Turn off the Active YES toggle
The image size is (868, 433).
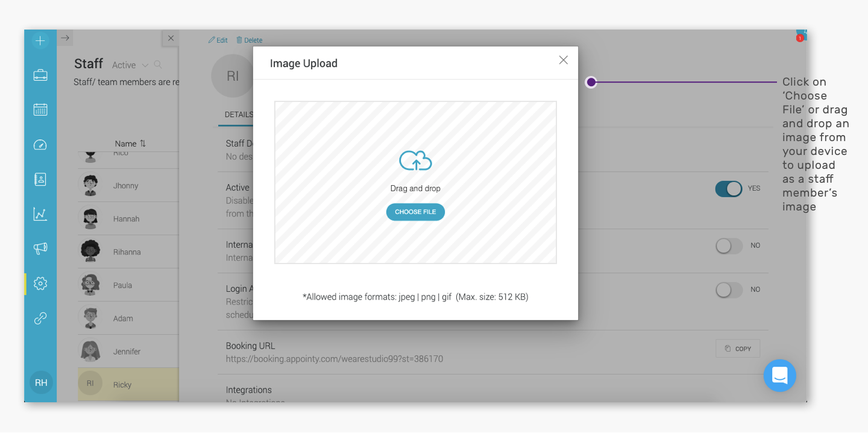pyautogui.click(x=729, y=189)
